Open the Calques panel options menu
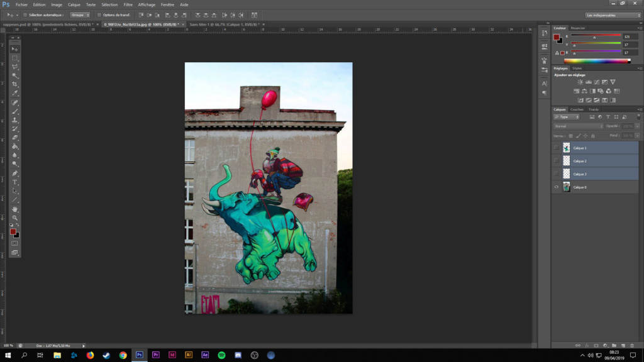The image size is (644, 362). click(x=639, y=109)
